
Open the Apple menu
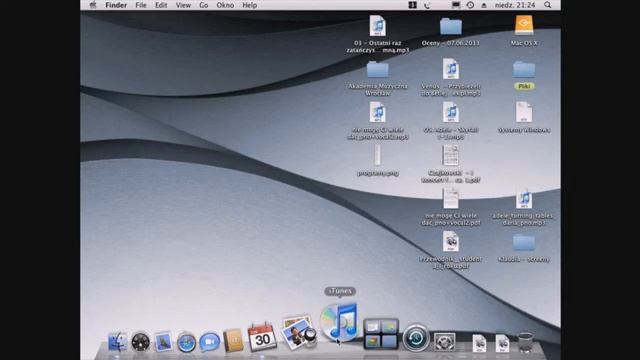[x=93, y=5]
